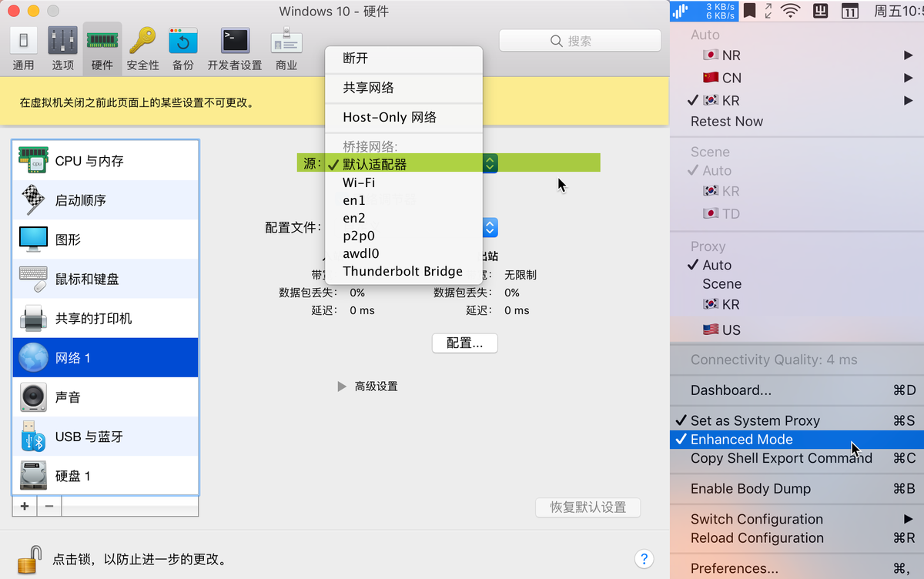Click the input method icon in menu bar
Image resolution: width=924 pixels, height=579 pixels.
tap(820, 11)
